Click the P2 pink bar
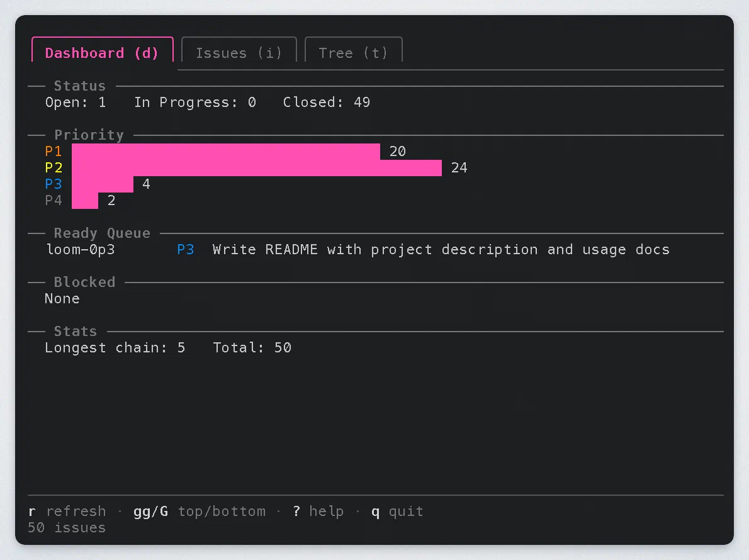This screenshot has height=560, width=749. 257,167
